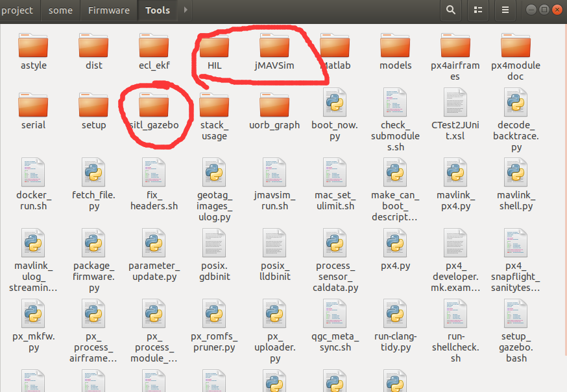Minimize the file manager window
The width and height of the screenshot is (567, 392).
(531, 9)
